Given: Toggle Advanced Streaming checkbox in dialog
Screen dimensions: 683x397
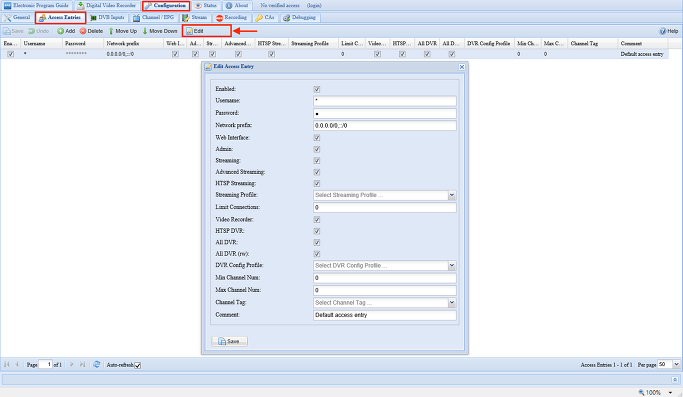Looking at the screenshot, I should coord(317,172).
